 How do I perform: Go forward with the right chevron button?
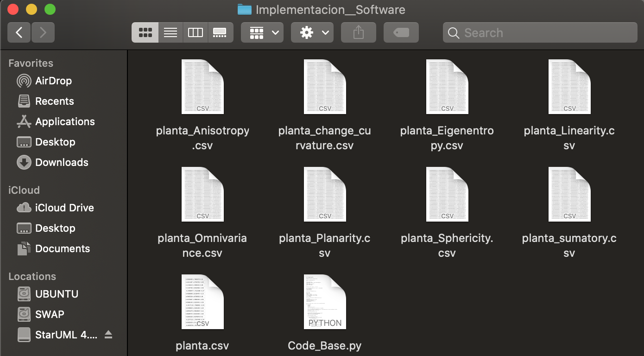[x=43, y=32]
